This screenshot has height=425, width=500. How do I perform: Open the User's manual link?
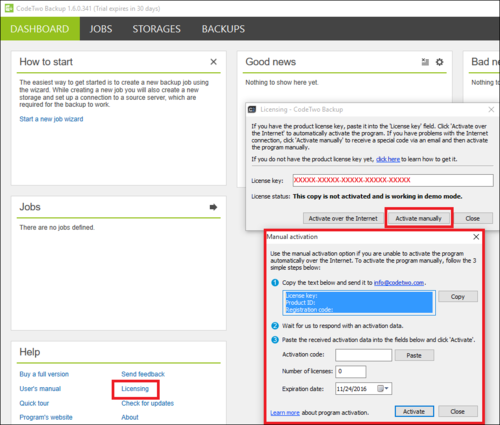tap(40, 389)
